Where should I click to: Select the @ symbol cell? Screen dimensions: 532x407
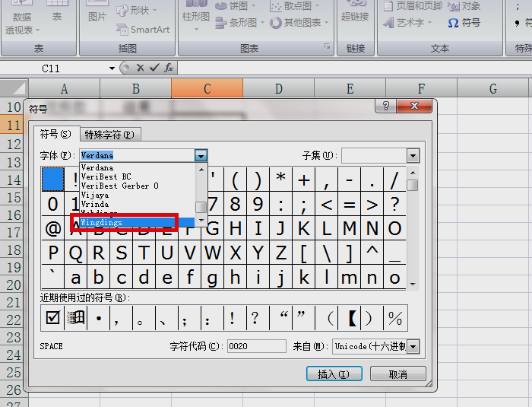53,228
